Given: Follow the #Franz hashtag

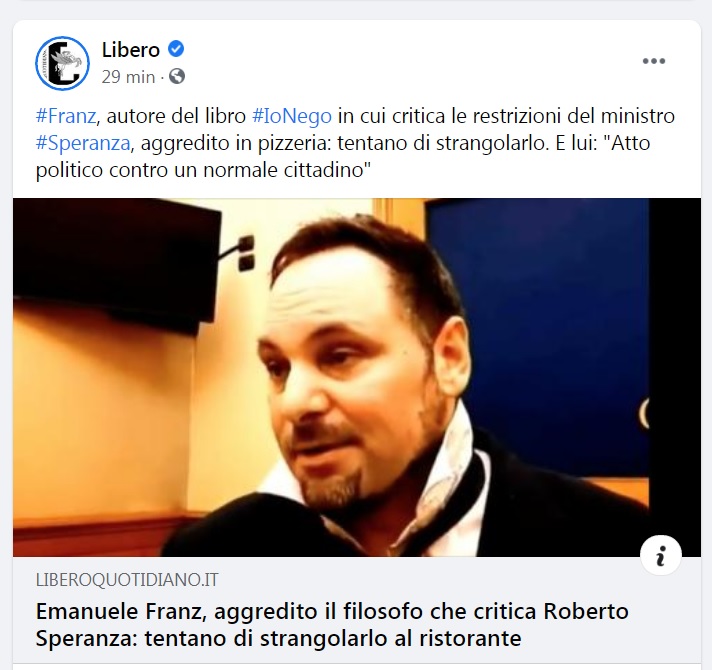Looking at the screenshot, I should [66, 116].
